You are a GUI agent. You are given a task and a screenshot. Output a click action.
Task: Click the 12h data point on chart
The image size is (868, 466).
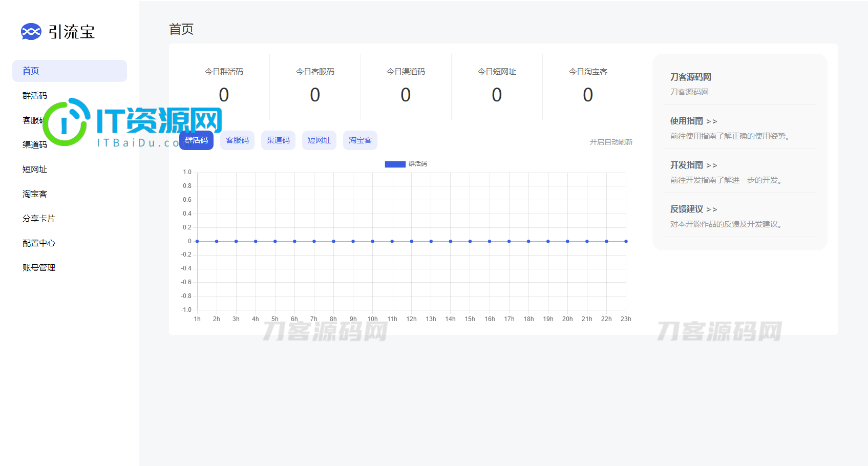411,241
